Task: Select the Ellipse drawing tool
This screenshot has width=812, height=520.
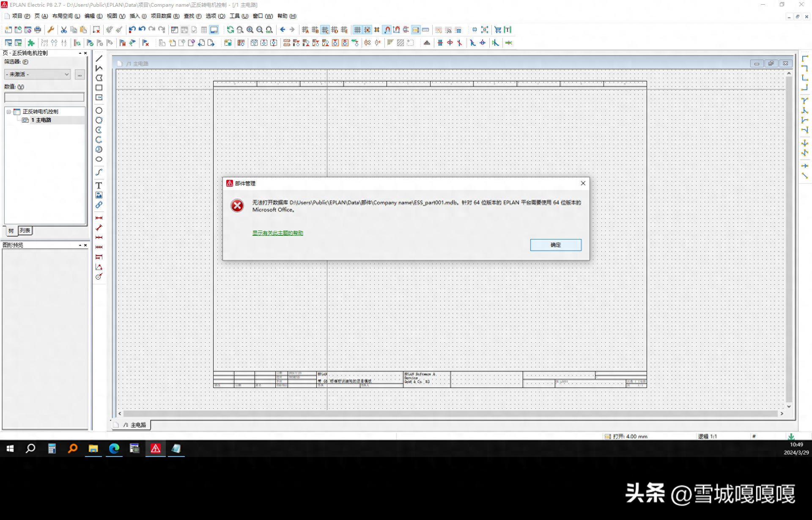Action: (x=99, y=160)
